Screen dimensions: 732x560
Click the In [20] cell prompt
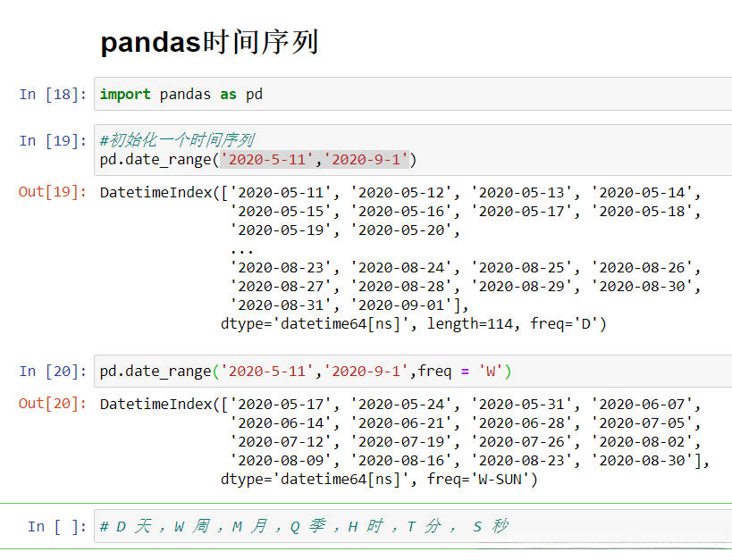pyautogui.click(x=53, y=372)
